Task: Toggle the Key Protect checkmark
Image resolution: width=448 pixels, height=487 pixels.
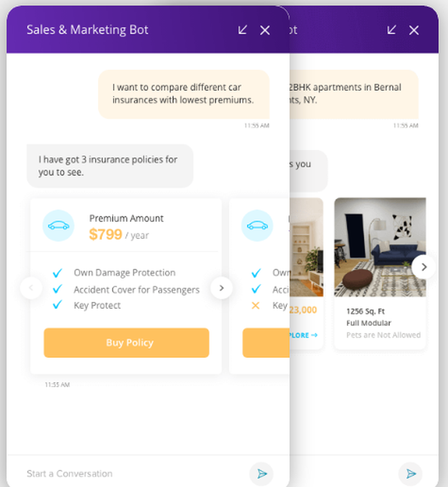Action: point(57,305)
